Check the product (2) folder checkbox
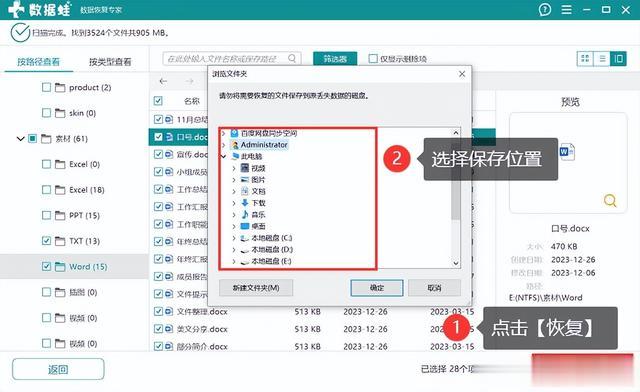The image size is (640, 392). coord(47,87)
